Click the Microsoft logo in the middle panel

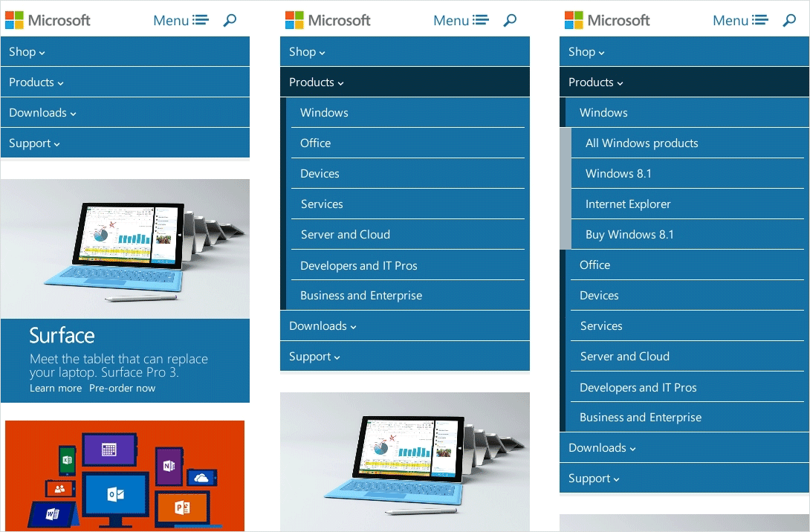pos(328,20)
